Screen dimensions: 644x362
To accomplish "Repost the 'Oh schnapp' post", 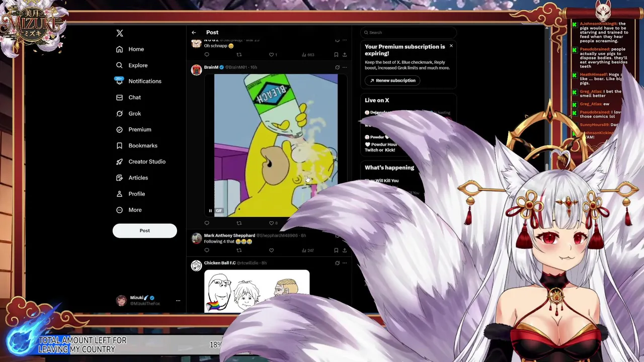I will 239,55.
